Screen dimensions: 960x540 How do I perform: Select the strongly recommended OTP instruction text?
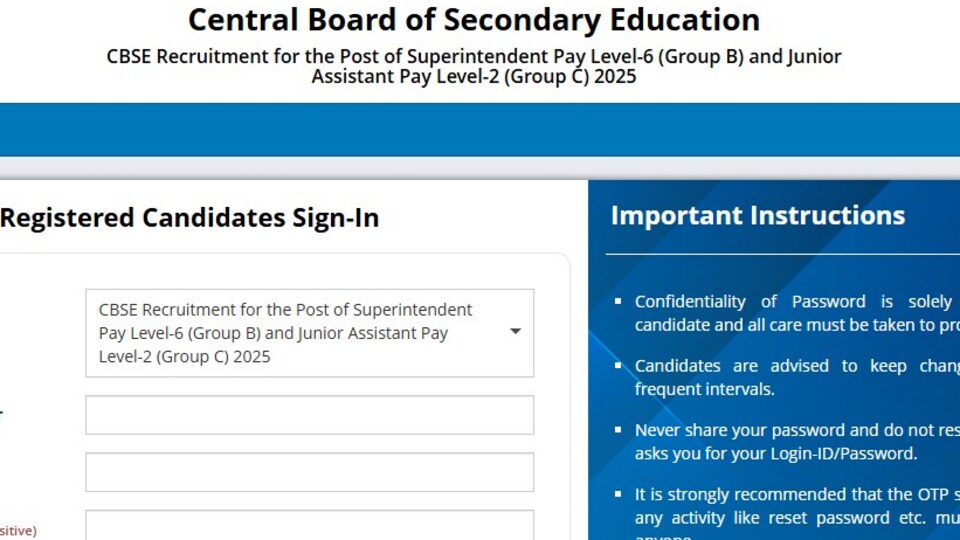(797, 512)
